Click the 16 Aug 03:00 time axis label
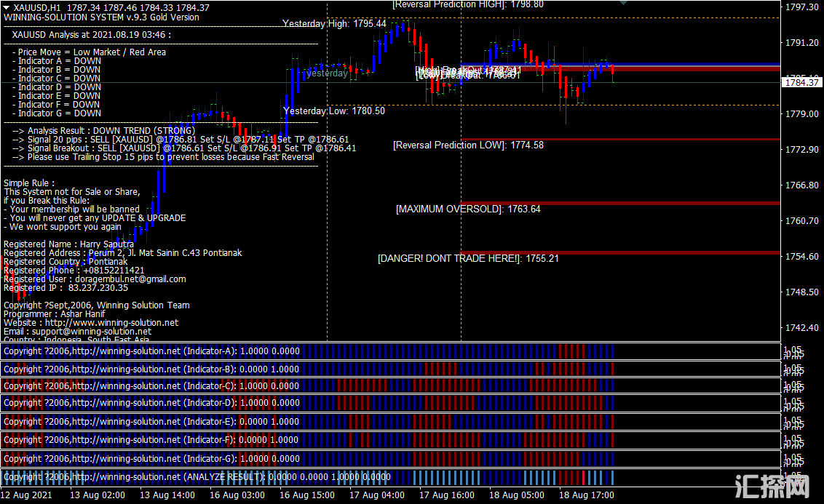 click(238, 495)
